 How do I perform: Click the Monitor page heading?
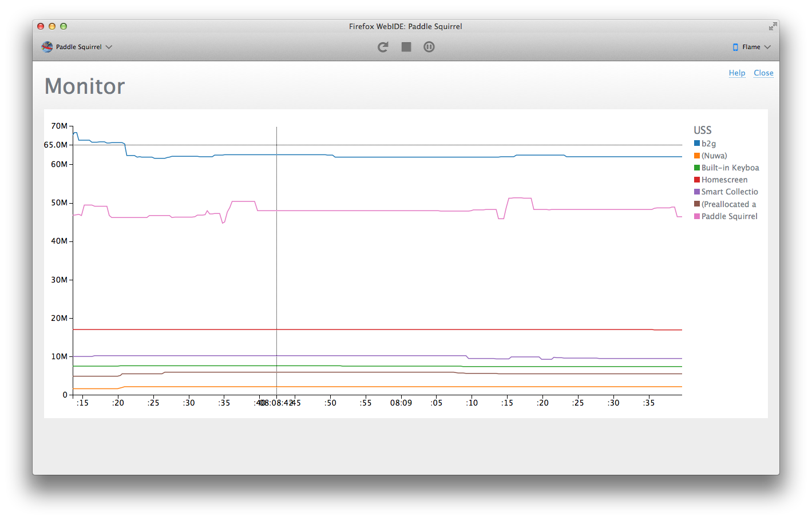click(85, 86)
